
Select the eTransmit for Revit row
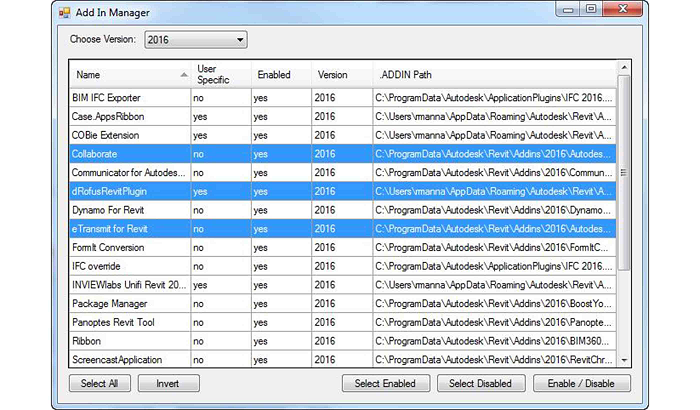[x=342, y=229]
